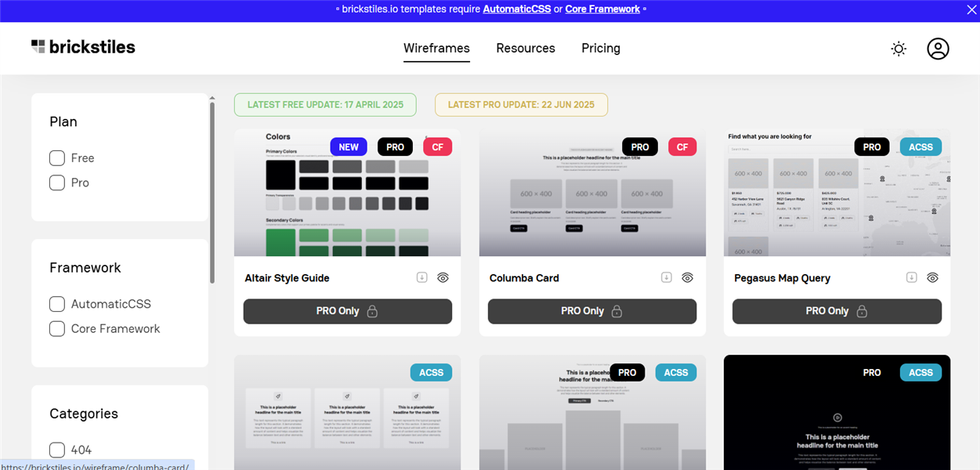Screen dimensions: 980x470
Task: Enable the Pro plan filter
Action: [x=57, y=183]
